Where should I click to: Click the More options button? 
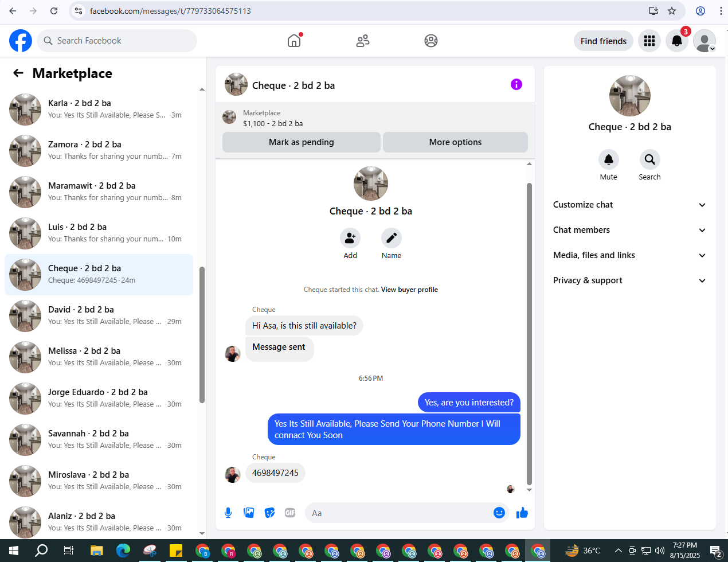coord(455,142)
